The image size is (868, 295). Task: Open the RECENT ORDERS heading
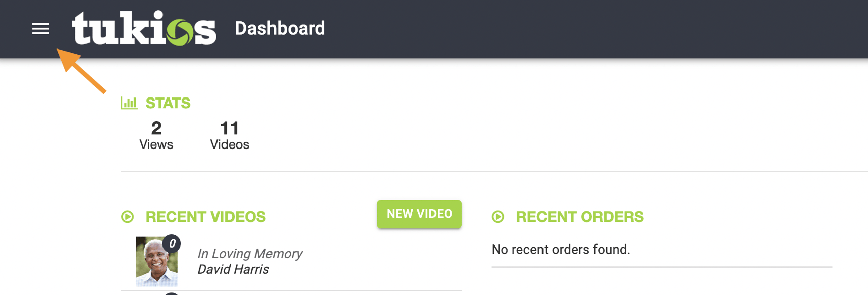click(580, 217)
